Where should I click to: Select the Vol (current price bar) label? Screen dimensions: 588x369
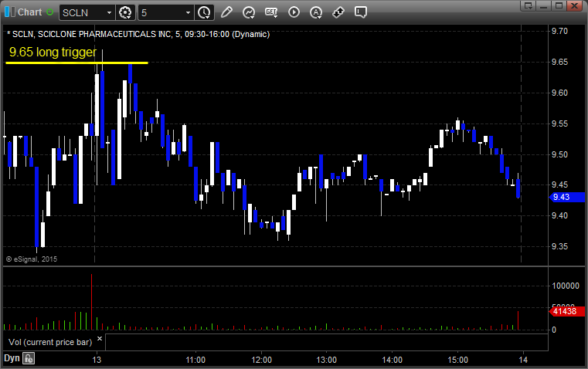click(x=50, y=342)
